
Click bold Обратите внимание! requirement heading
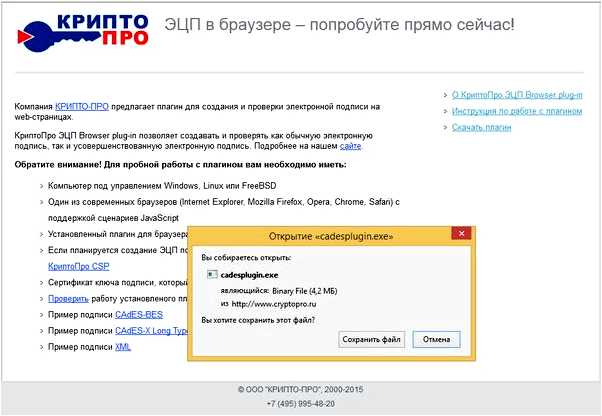(x=180, y=165)
